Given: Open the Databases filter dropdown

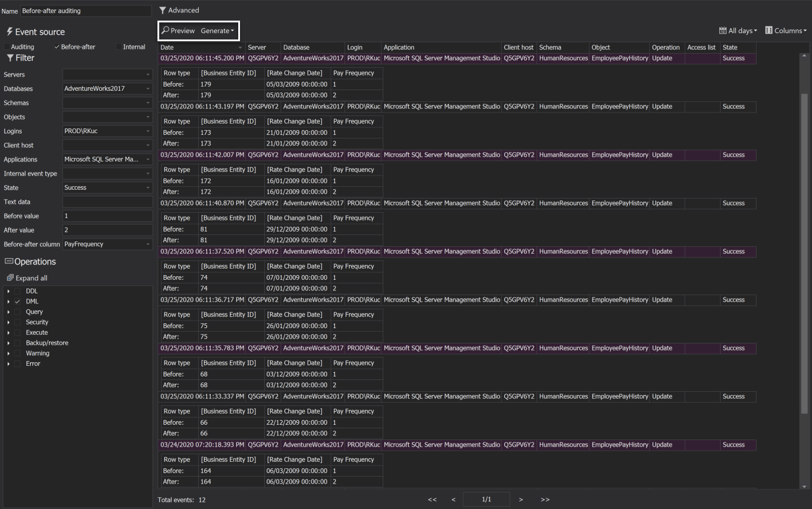Looking at the screenshot, I should (148, 89).
